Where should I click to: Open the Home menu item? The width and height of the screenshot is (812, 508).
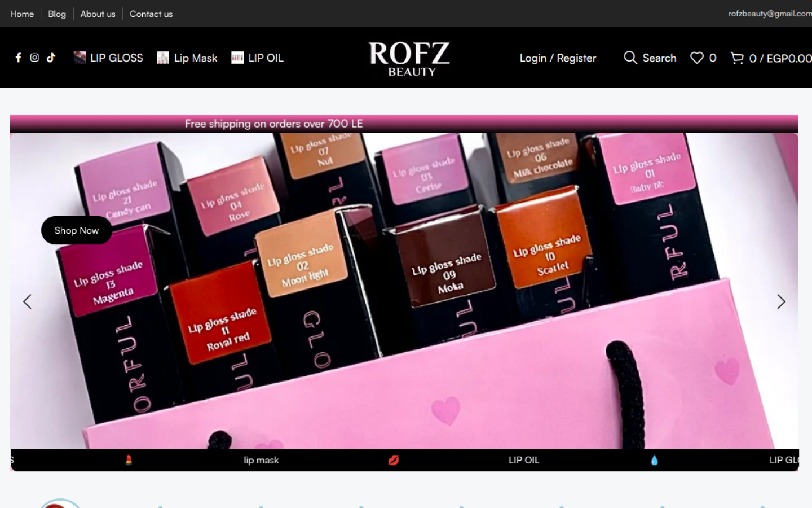tap(22, 14)
